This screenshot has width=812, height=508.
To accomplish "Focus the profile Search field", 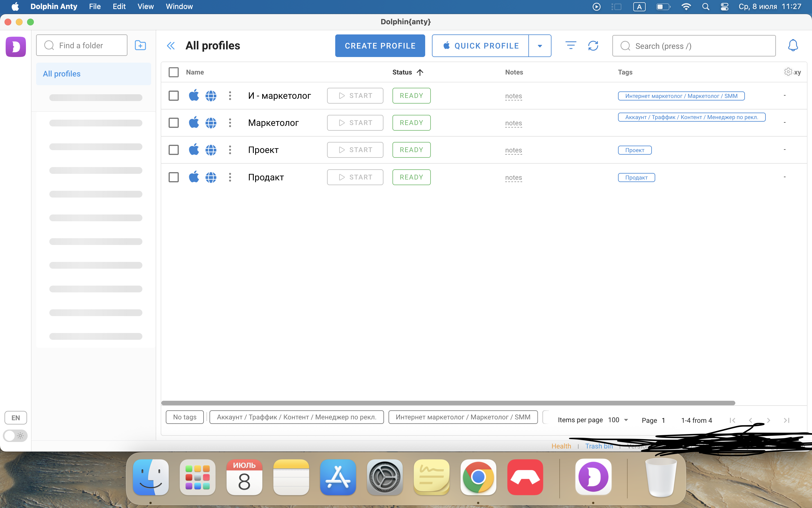I will pyautogui.click(x=694, y=46).
